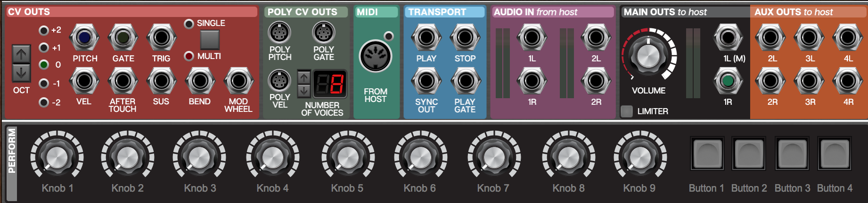Click the Main Outs 1L (M) jack
The height and width of the screenshot is (203, 868).
tap(728, 37)
